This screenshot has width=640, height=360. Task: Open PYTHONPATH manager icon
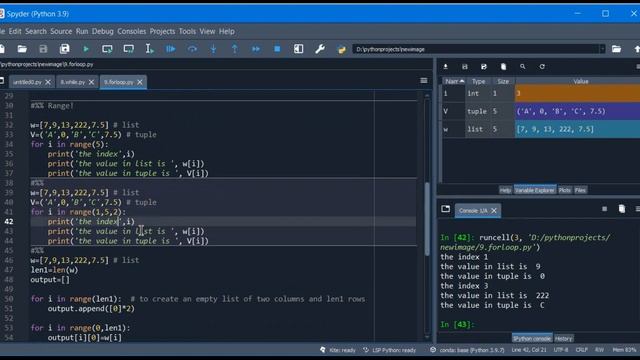pos(342,49)
